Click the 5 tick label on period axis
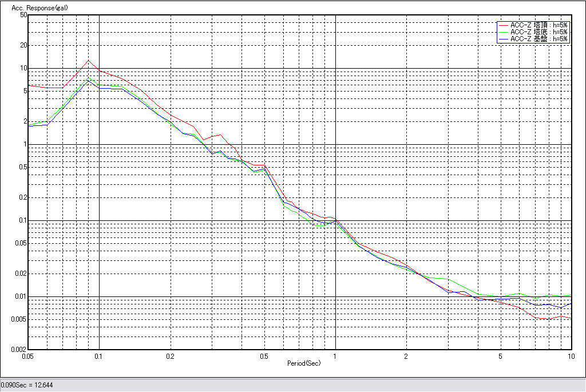Viewport: 586px width, 392px height. click(500, 356)
